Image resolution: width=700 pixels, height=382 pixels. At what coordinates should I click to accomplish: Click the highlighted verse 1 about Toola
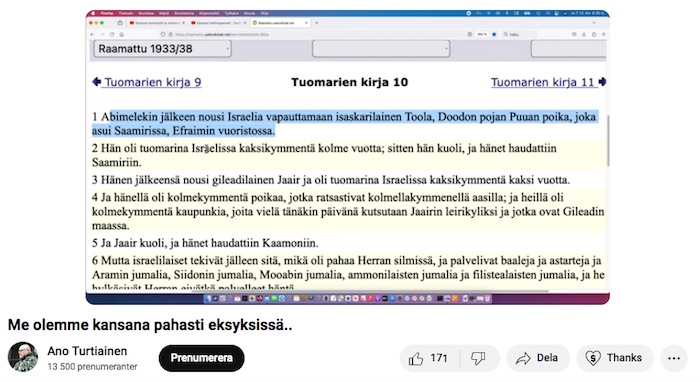coord(344,124)
